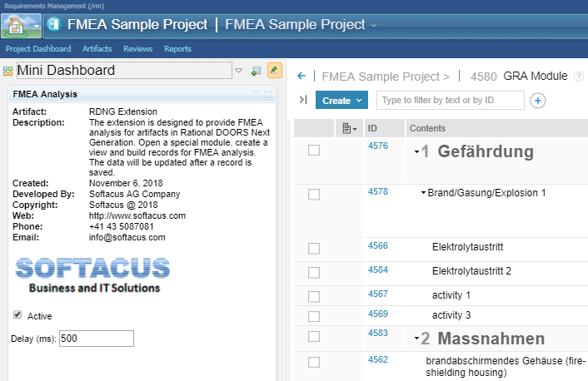This screenshot has height=381, width=588.
Task: Open the artifact format column icon menu
Action: pos(349,128)
